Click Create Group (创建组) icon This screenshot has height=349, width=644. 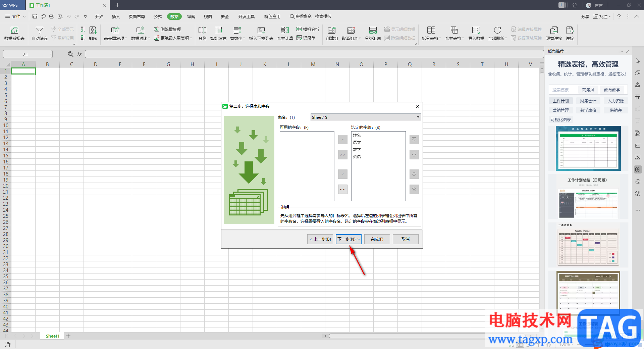[x=332, y=30]
